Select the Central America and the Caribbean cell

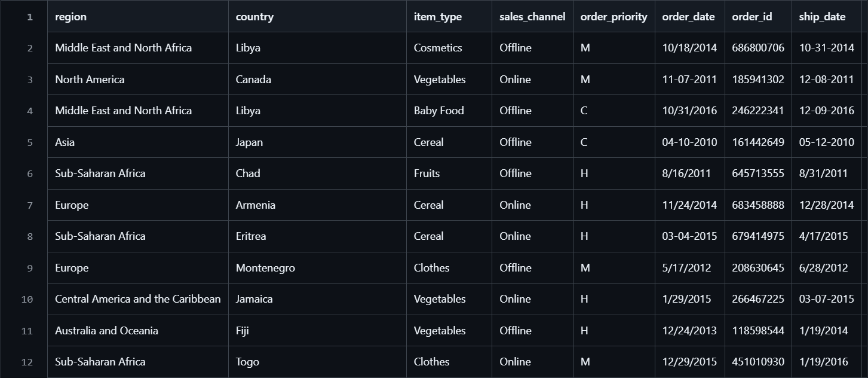tap(138, 299)
